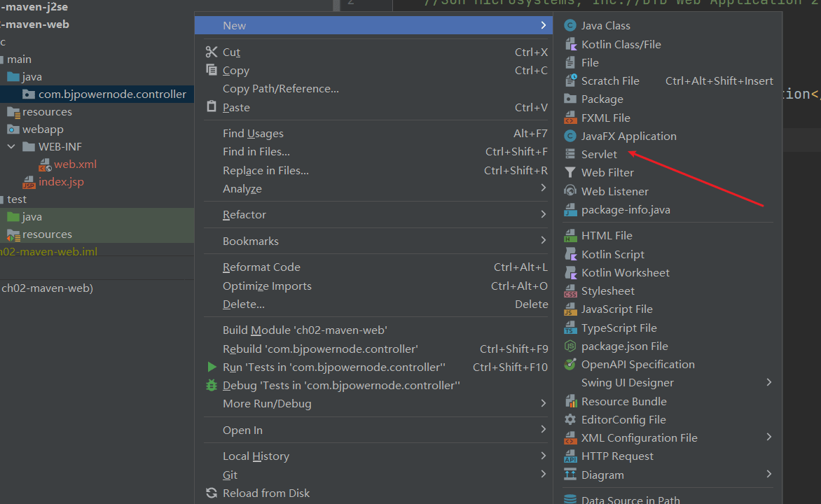The height and width of the screenshot is (504, 821).
Task: Select com.bjpowernode.controller package in tree
Action: [x=112, y=94]
